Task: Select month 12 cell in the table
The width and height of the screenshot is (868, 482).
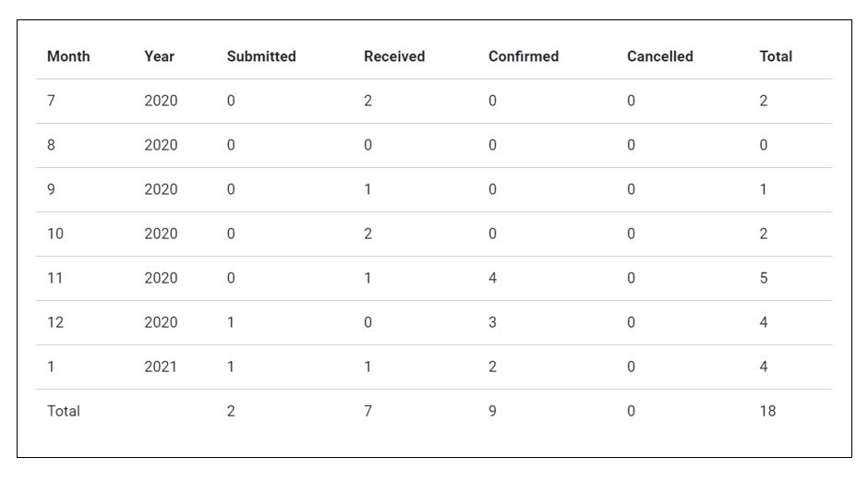Action: coord(55,322)
